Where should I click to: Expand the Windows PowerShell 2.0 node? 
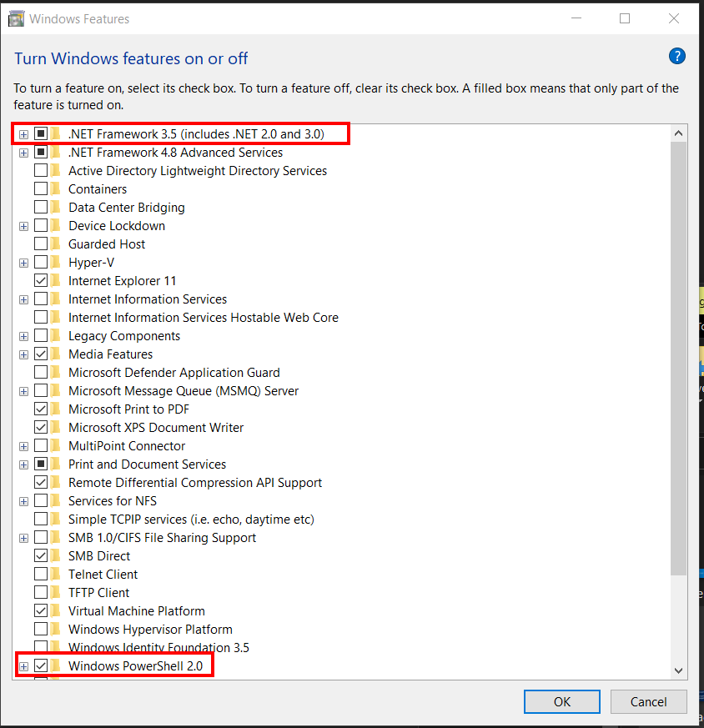[23, 667]
